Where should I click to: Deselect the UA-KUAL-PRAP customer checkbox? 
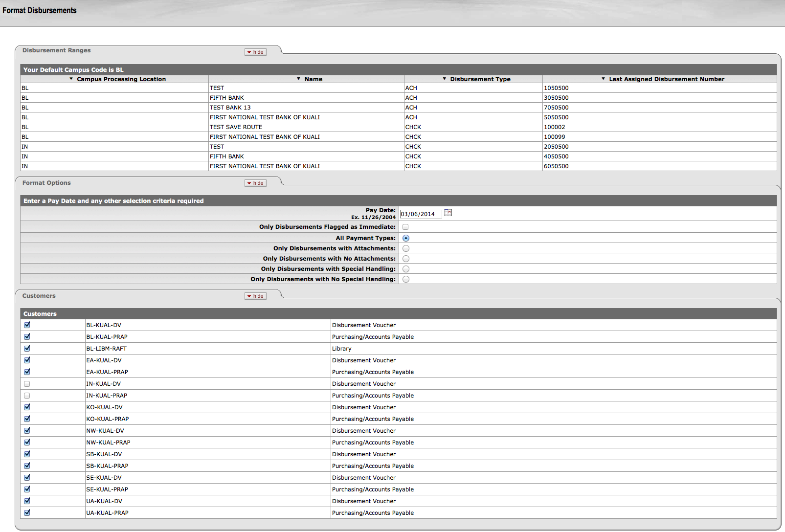(27, 513)
